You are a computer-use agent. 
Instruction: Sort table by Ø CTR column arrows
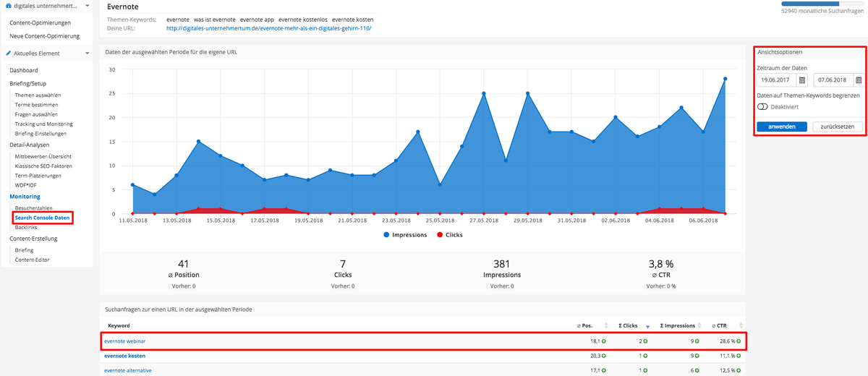tap(741, 326)
